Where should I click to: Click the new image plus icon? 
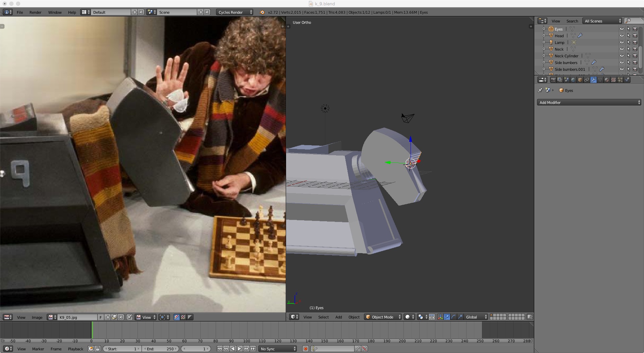pyautogui.click(x=108, y=317)
